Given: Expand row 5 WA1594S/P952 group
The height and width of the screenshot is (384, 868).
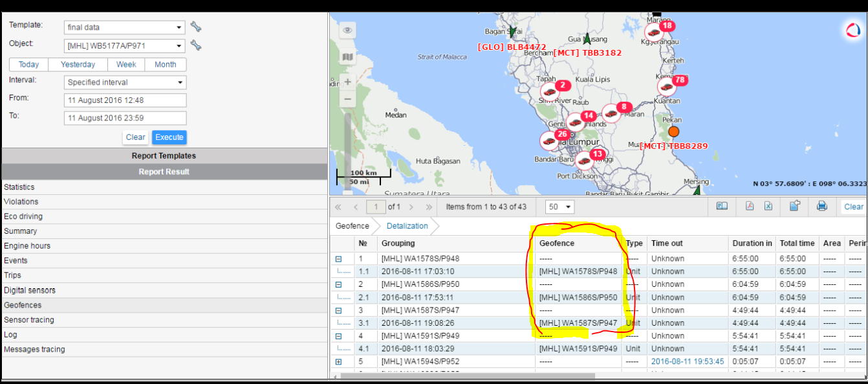Looking at the screenshot, I should (338, 362).
